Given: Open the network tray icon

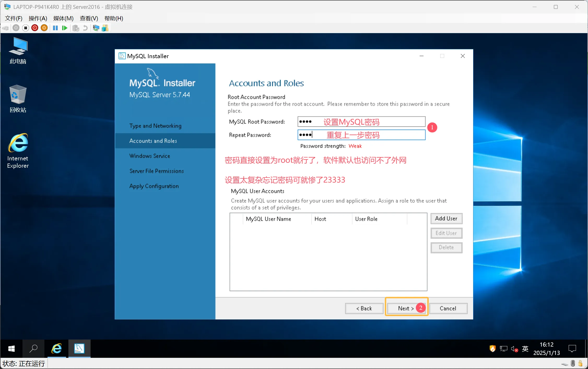Looking at the screenshot, I should (x=503, y=349).
